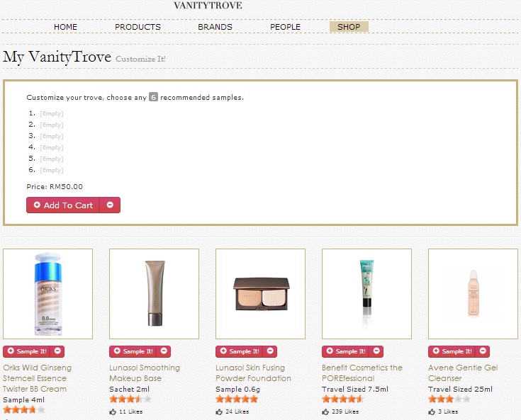
Task: Click minus icon under Lunasol Powder Foundation
Action: 271,351
